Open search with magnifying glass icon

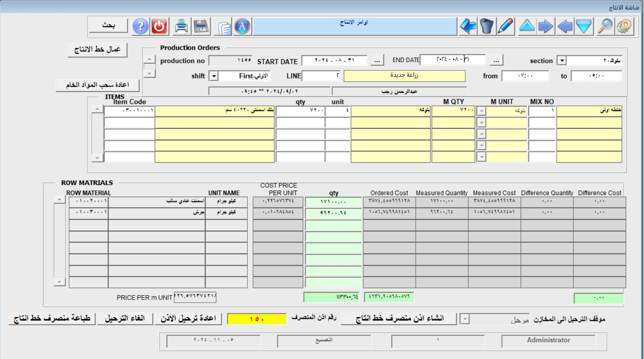click(x=605, y=26)
